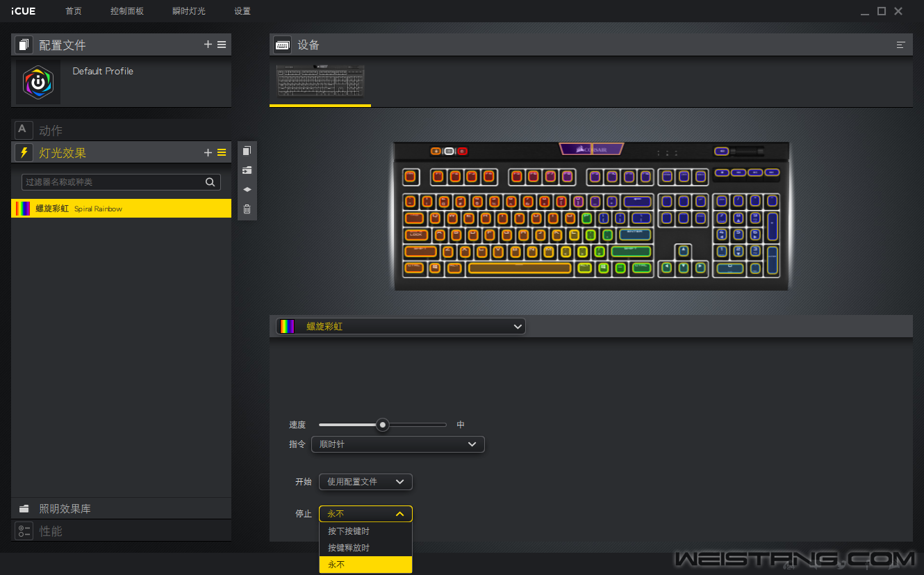Open the 瞬时灯光 menu tab
Image resolution: width=924 pixels, height=575 pixels.
[x=189, y=11]
